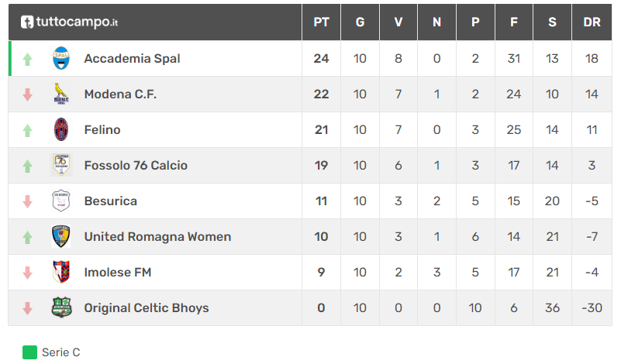Open the Felino team page link
The image size is (621, 364).
102,130
